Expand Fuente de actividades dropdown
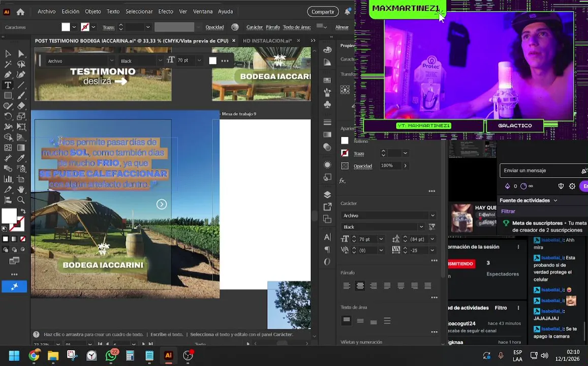 [555, 201]
